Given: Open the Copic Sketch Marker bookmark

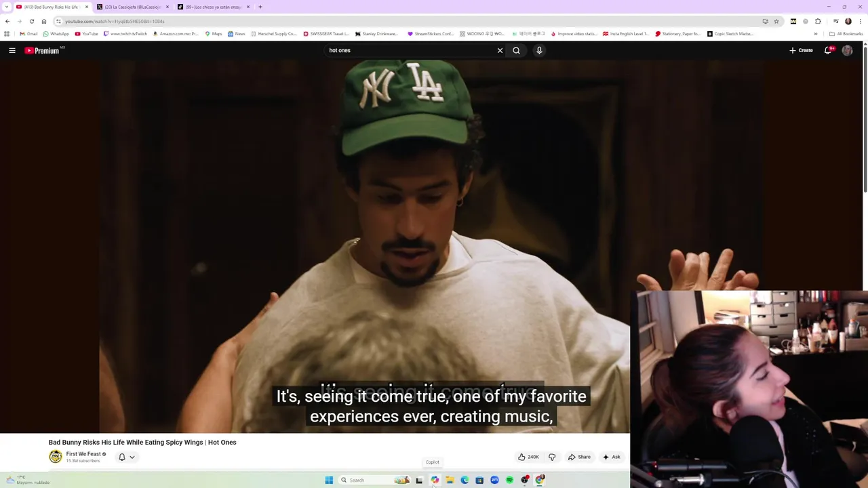Looking at the screenshot, I should pyautogui.click(x=730, y=34).
